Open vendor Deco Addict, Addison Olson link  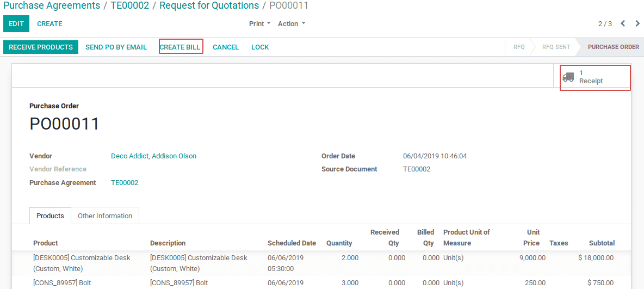pyautogui.click(x=153, y=156)
